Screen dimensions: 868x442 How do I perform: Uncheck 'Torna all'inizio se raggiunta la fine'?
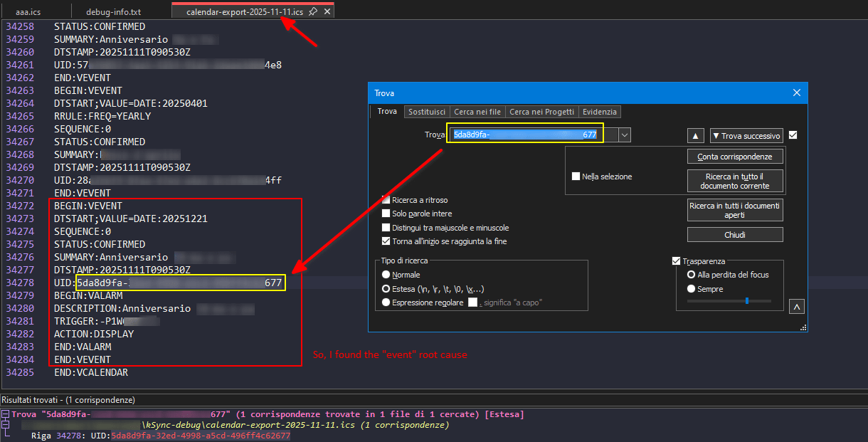coord(386,241)
